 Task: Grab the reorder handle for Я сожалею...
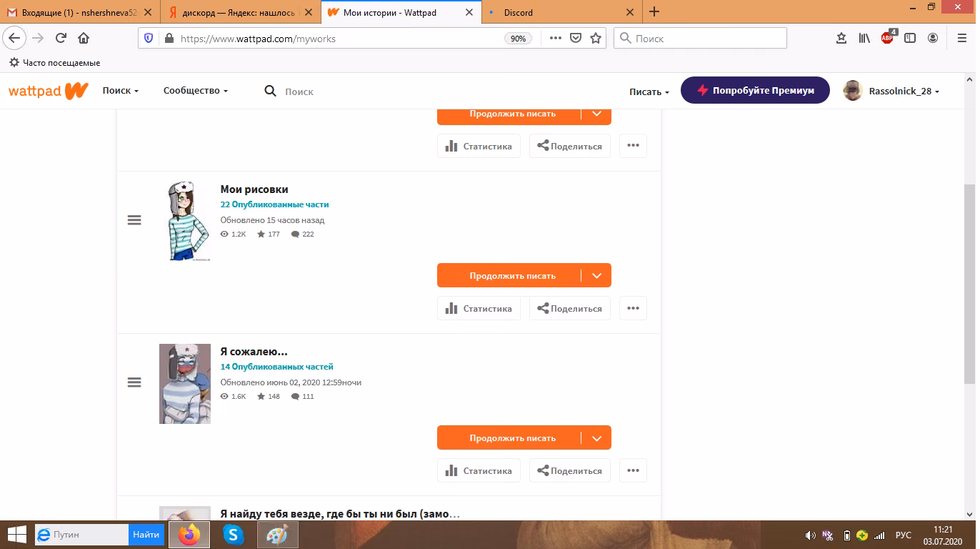tap(134, 382)
